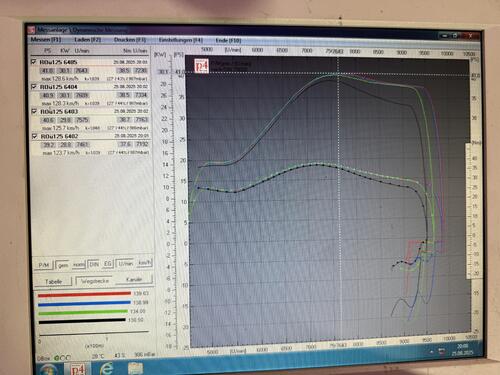The height and width of the screenshot is (375, 500).
Task: Switch to the gem (measured) mode
Action: pyautogui.click(x=63, y=265)
